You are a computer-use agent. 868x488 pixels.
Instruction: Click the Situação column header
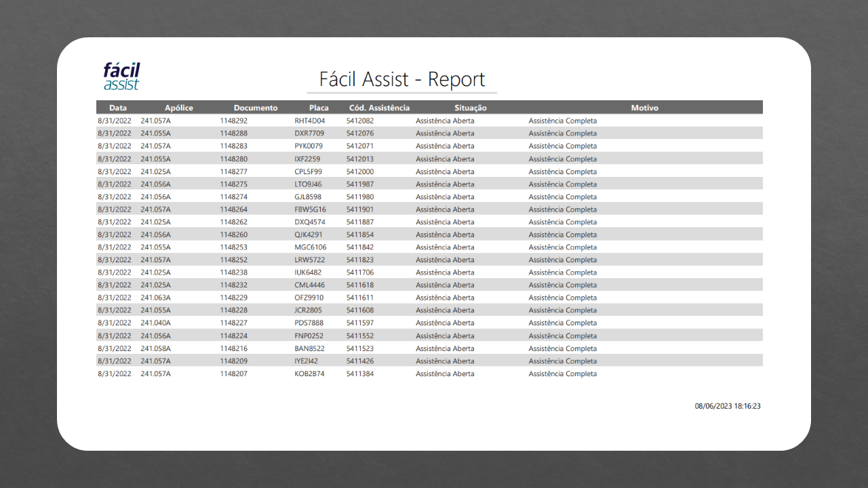[471, 108]
